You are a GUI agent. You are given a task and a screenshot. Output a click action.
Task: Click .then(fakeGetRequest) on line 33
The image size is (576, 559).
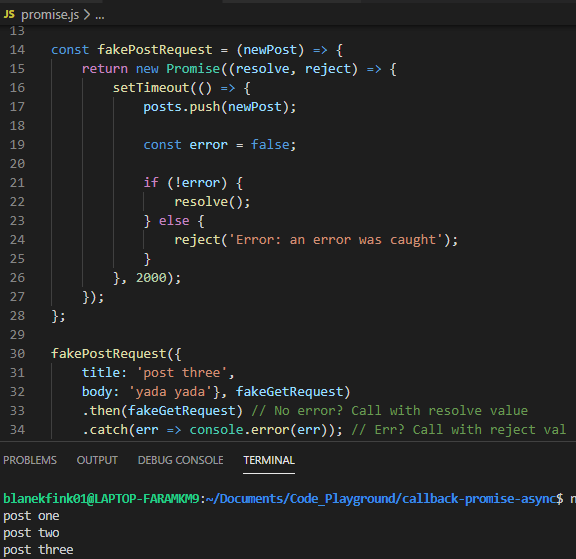coord(162,411)
